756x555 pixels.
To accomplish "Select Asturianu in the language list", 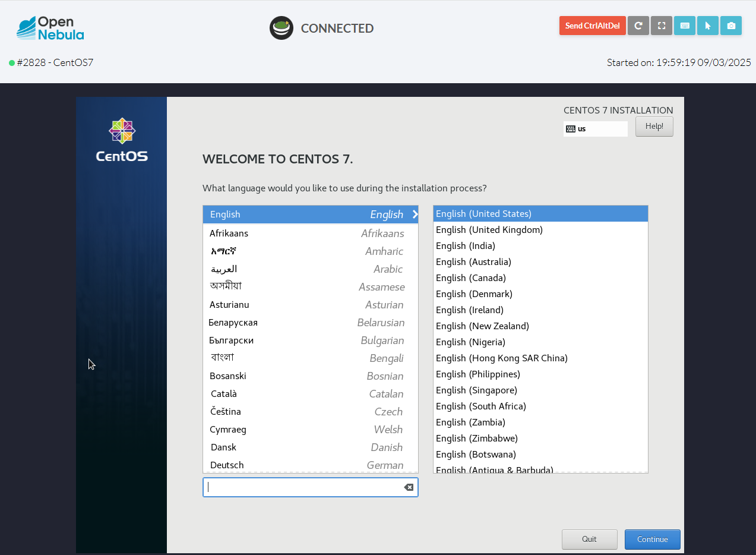I will pyautogui.click(x=311, y=305).
